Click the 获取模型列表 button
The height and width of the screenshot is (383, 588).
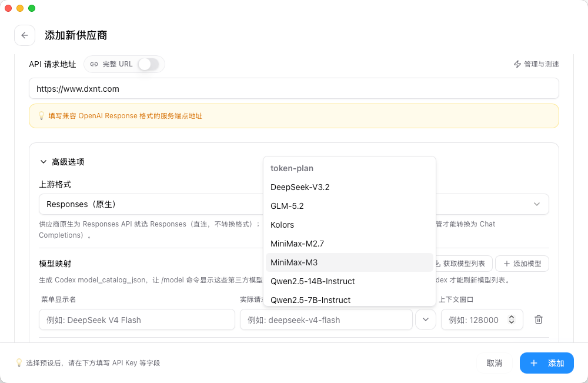pos(463,264)
